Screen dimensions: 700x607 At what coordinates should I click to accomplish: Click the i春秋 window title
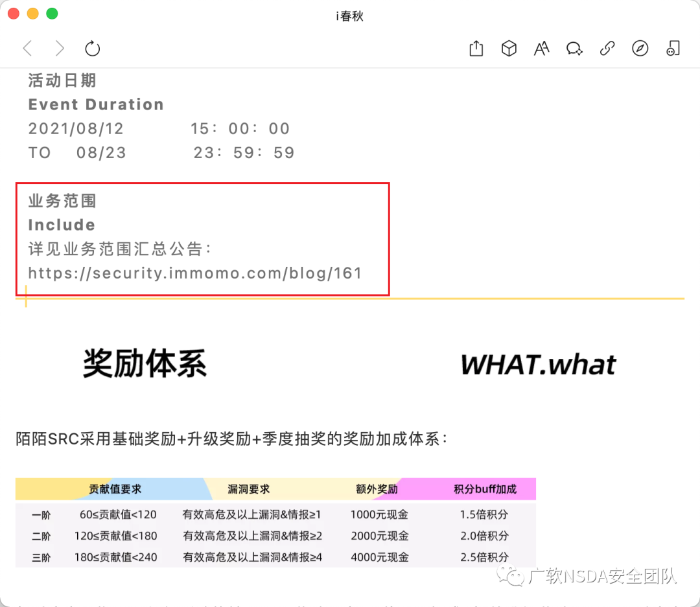pos(350,16)
